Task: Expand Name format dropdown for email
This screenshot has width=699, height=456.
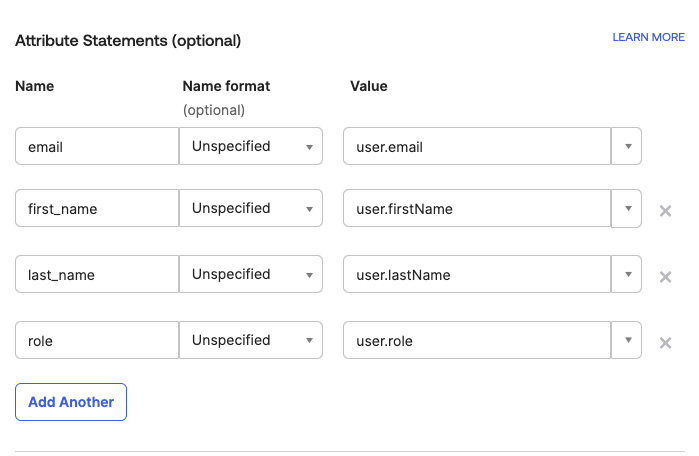Action: point(251,146)
